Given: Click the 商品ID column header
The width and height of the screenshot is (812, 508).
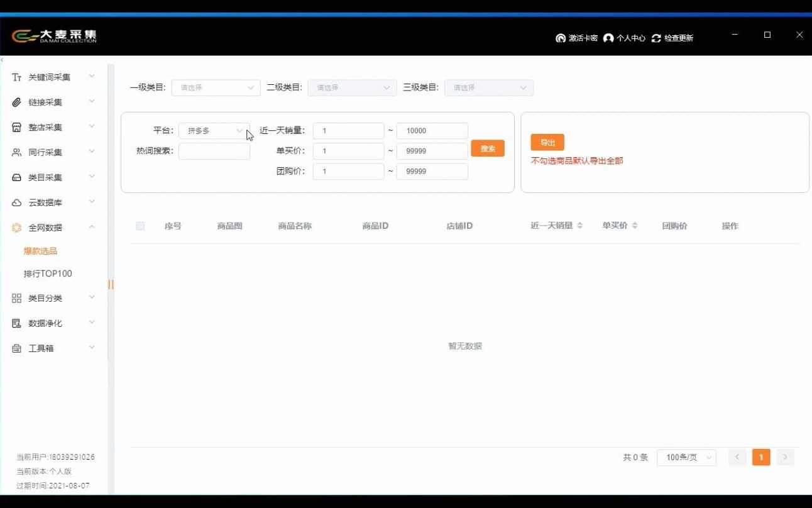Looking at the screenshot, I should [x=375, y=226].
